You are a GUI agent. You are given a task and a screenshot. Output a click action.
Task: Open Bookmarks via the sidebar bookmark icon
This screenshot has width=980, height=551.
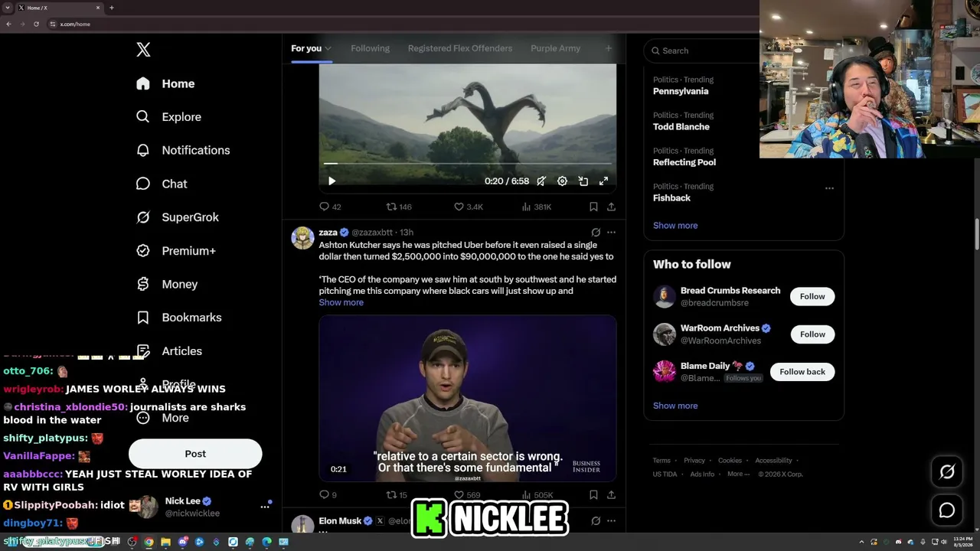[143, 318]
